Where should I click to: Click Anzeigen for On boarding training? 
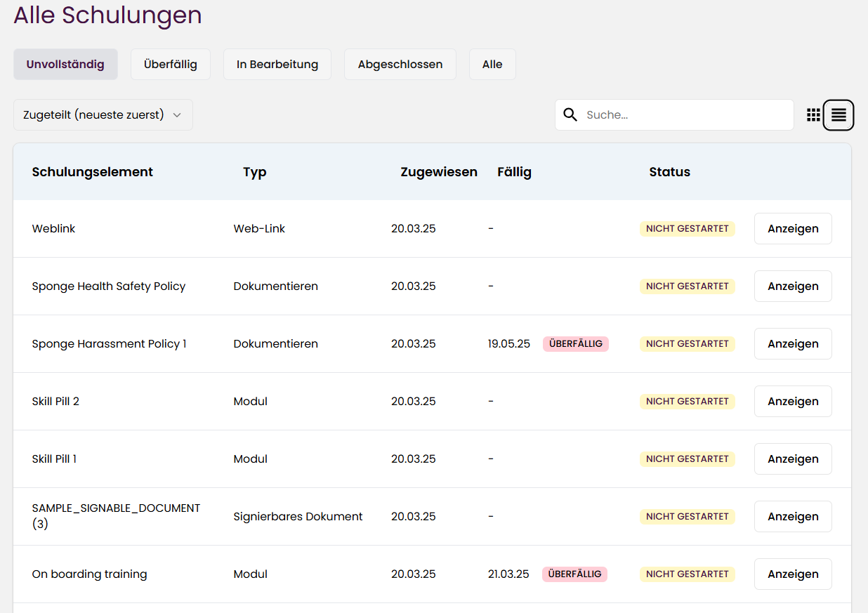pos(793,574)
